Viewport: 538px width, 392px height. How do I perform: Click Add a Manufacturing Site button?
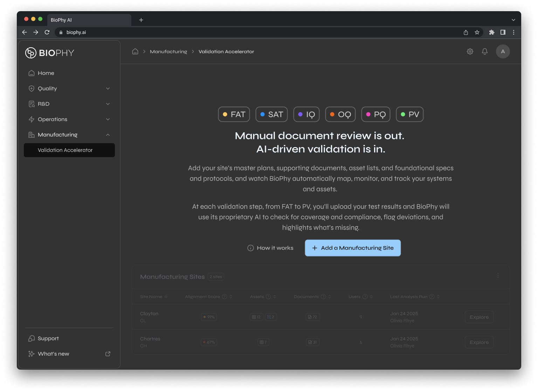(352, 248)
